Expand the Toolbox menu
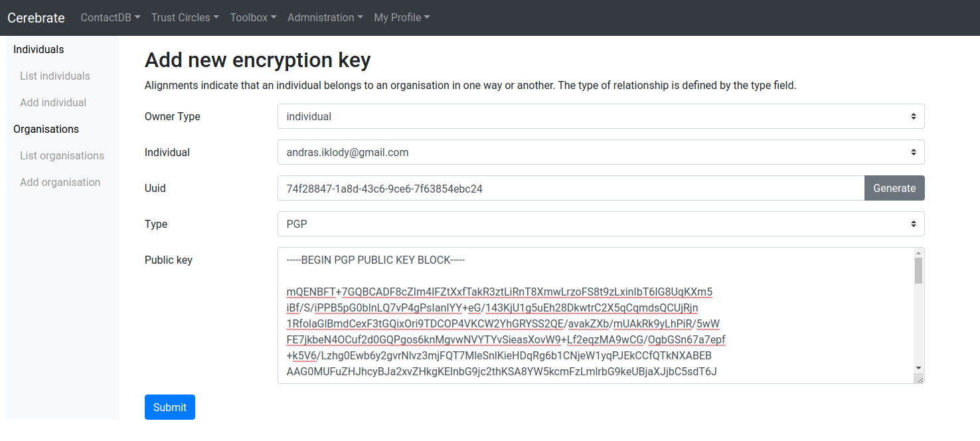This screenshot has width=980, height=441. coord(252,17)
